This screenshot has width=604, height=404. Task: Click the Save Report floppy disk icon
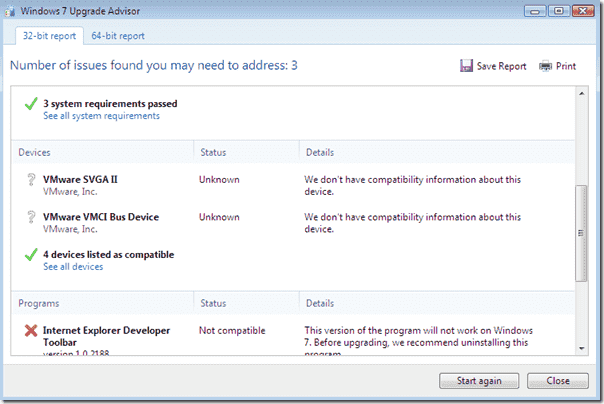point(466,66)
